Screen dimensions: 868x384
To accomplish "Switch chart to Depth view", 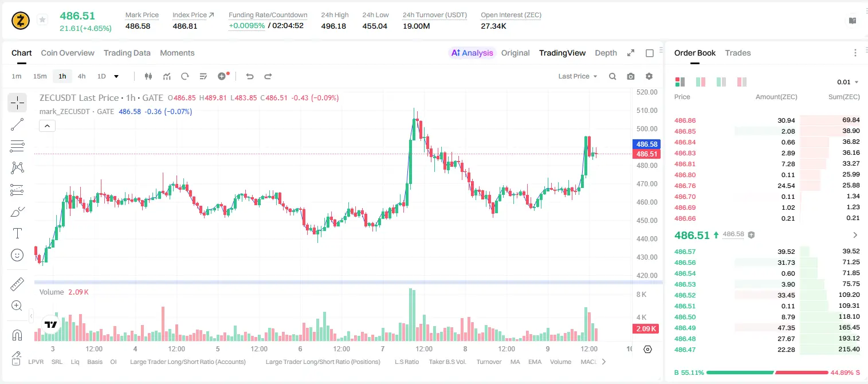I will (606, 53).
